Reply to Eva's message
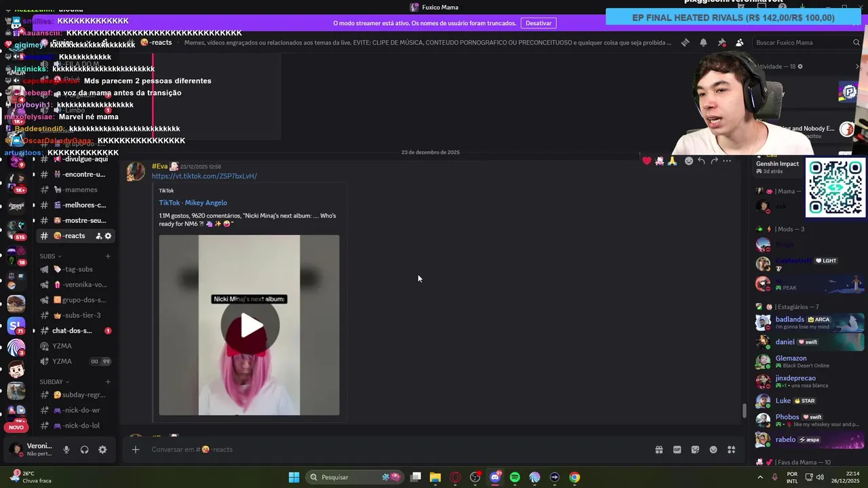 point(702,161)
